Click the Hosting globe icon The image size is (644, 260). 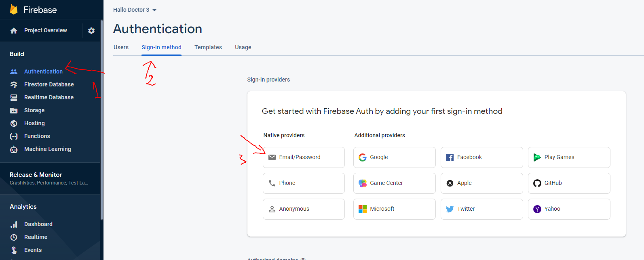point(14,123)
